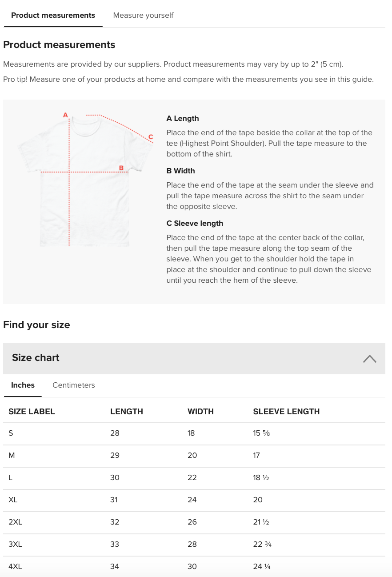This screenshot has height=577, width=392.
Task: Select the Inches unit tab
Action: tap(23, 385)
